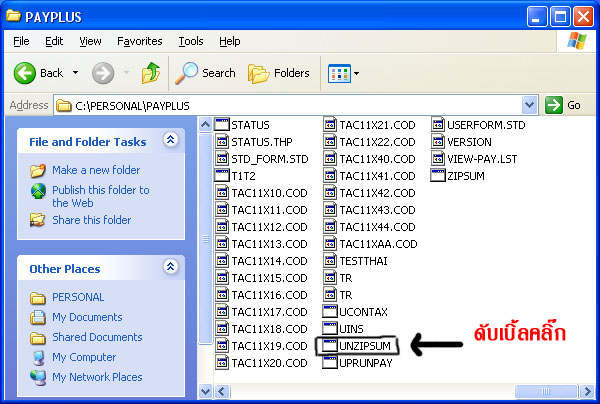Select the UCONTAX file icon

(x=329, y=311)
